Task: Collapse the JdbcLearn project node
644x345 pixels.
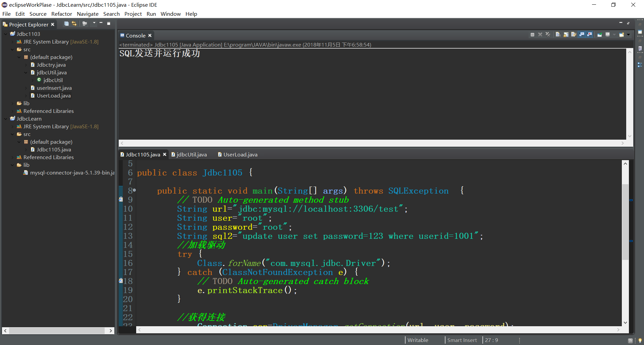Action: [6, 119]
